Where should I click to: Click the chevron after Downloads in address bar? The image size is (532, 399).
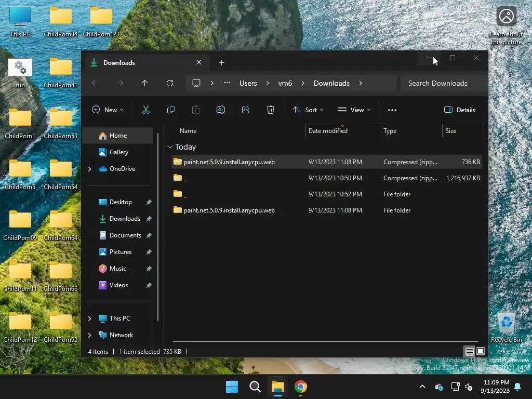tap(361, 83)
